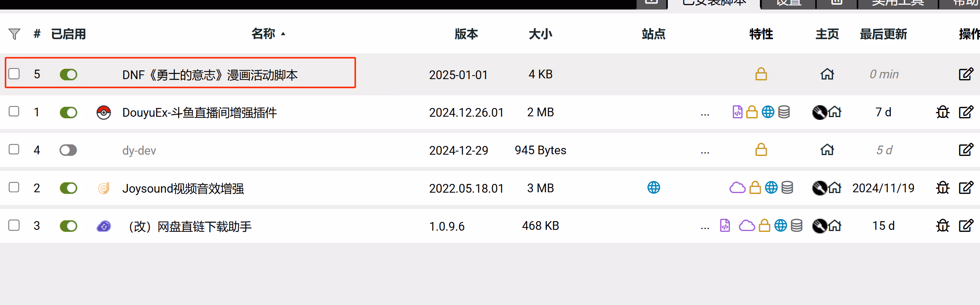Tick checkbox for DouyuEx script row
Screen dimensions: 980x305
point(14,112)
